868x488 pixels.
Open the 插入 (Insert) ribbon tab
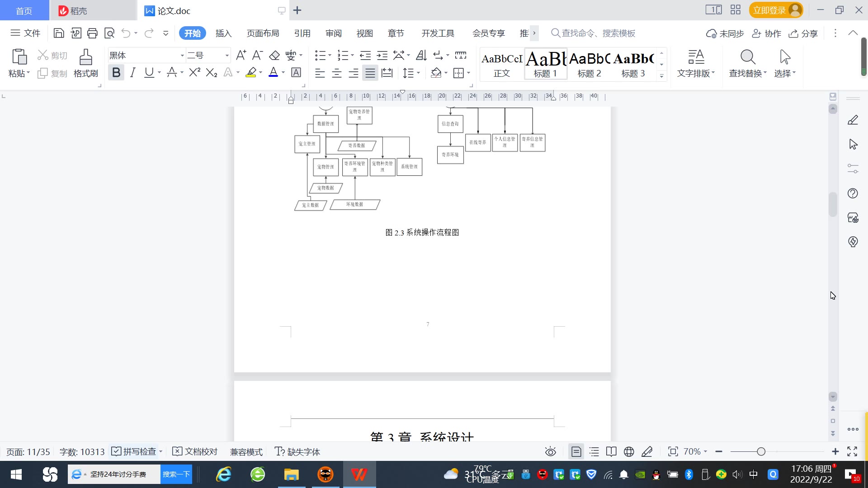(x=223, y=33)
